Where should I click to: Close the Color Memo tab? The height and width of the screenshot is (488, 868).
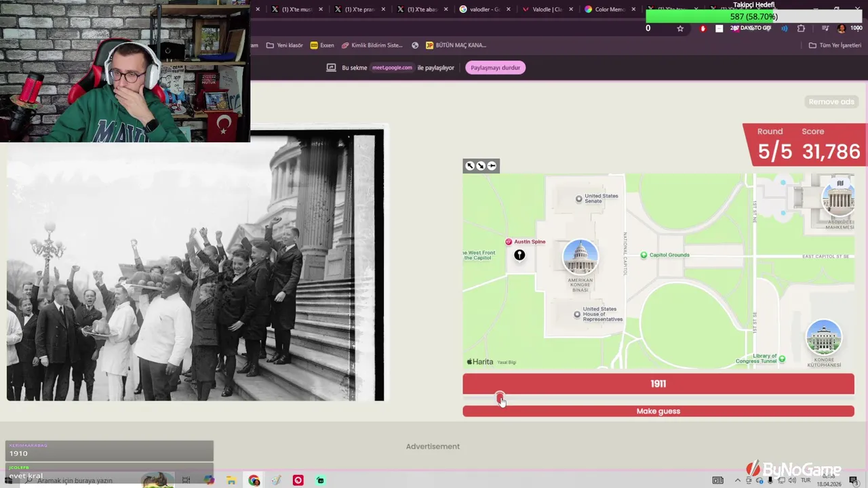(x=633, y=9)
